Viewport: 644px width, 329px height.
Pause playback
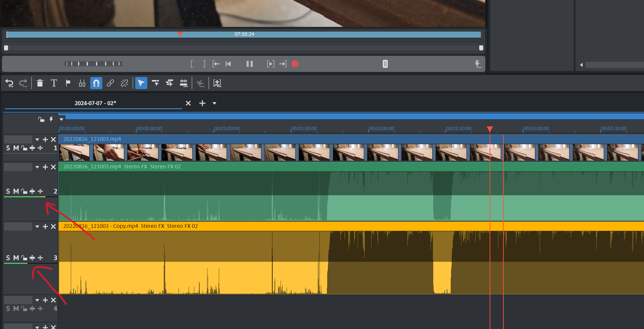[x=250, y=64]
